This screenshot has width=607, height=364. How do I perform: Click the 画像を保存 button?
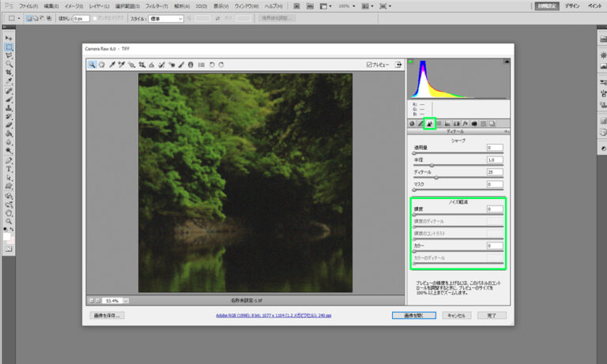pyautogui.click(x=107, y=315)
